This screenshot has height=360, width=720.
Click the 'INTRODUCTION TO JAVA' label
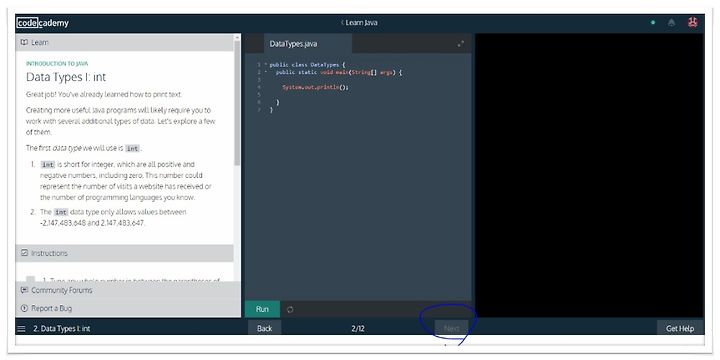click(x=57, y=63)
